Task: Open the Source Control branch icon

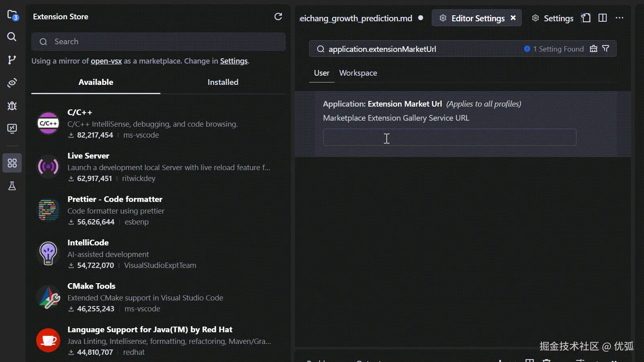Action: tap(12, 60)
